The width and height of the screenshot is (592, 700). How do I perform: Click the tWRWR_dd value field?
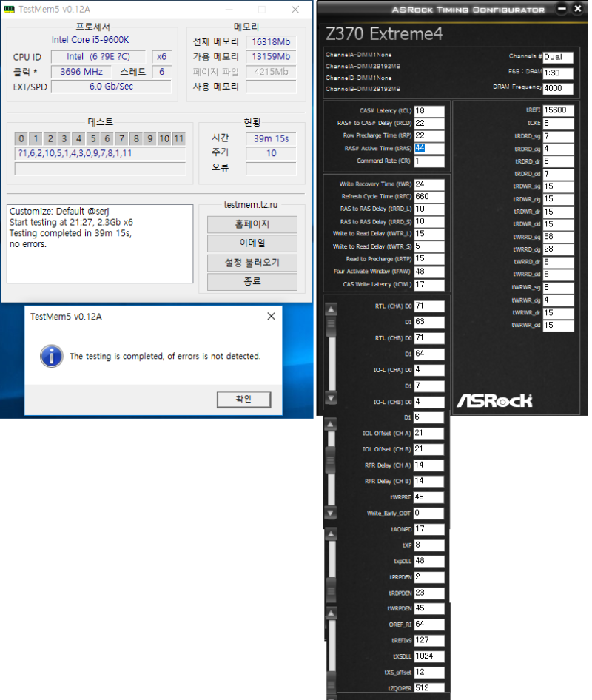(558, 326)
